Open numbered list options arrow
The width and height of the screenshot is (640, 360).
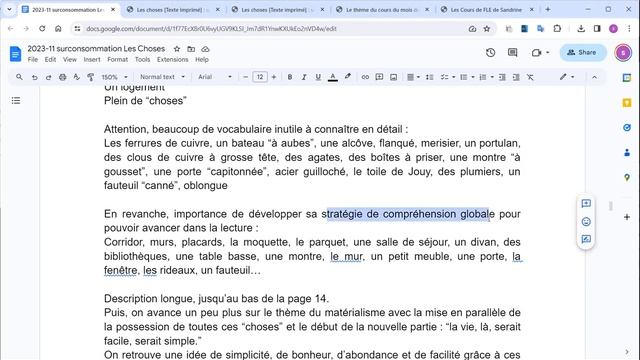click(492, 77)
